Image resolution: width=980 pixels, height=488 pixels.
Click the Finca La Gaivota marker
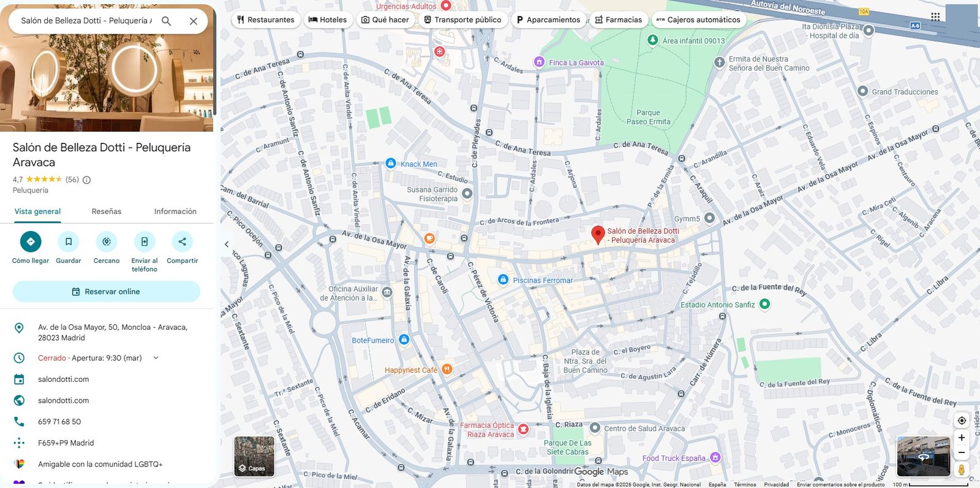click(x=539, y=61)
